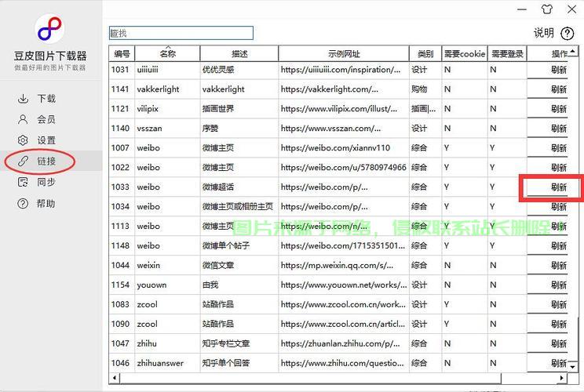584x392 pixels.
Task: Click 刷新 for row 1121 vilipix
Action: 559,109
